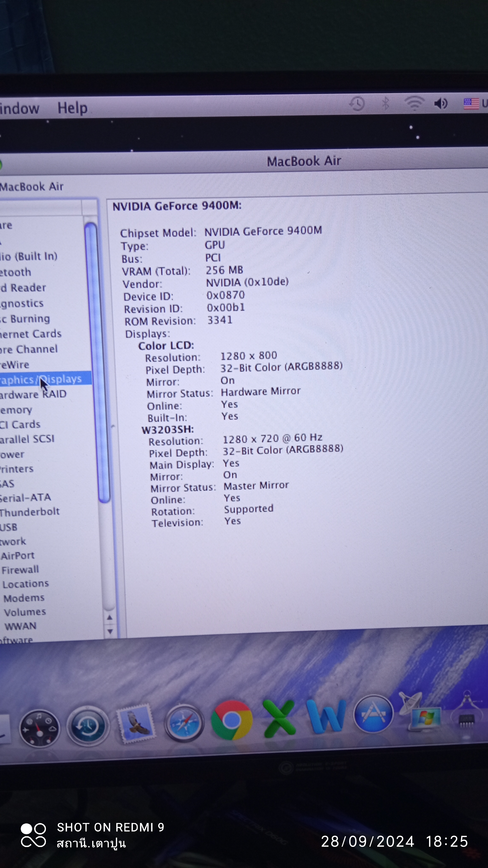Screen dimensions: 488x868
Task: Select Card Reader in sidebar
Action: tap(23, 288)
